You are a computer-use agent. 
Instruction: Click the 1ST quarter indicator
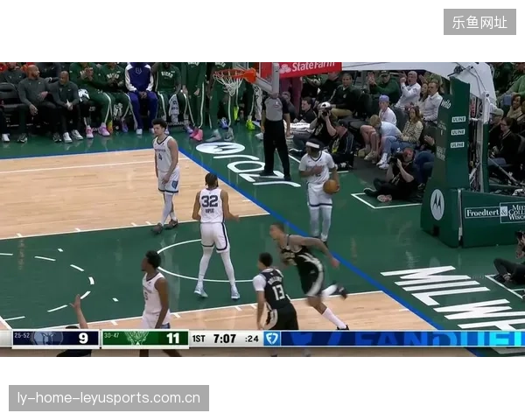[199, 339]
